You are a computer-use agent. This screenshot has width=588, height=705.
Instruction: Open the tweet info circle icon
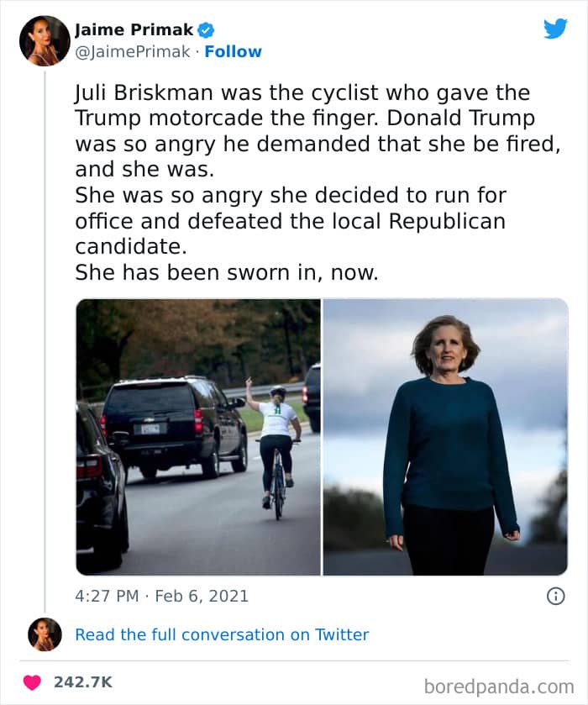click(555, 596)
